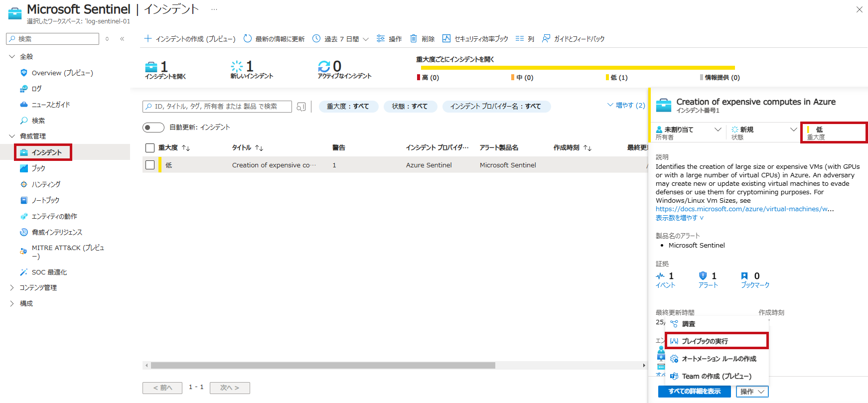Click the 中 (0) orange severity marker
Viewport: 868px width, 403px height.
pyautogui.click(x=513, y=77)
